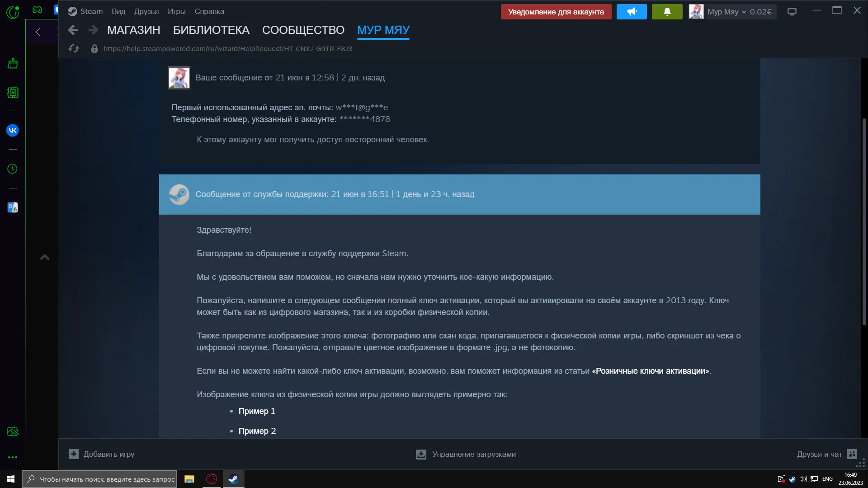This screenshot has height=488, width=868.
Task: Open Opera browser from the taskbar
Action: click(x=211, y=479)
